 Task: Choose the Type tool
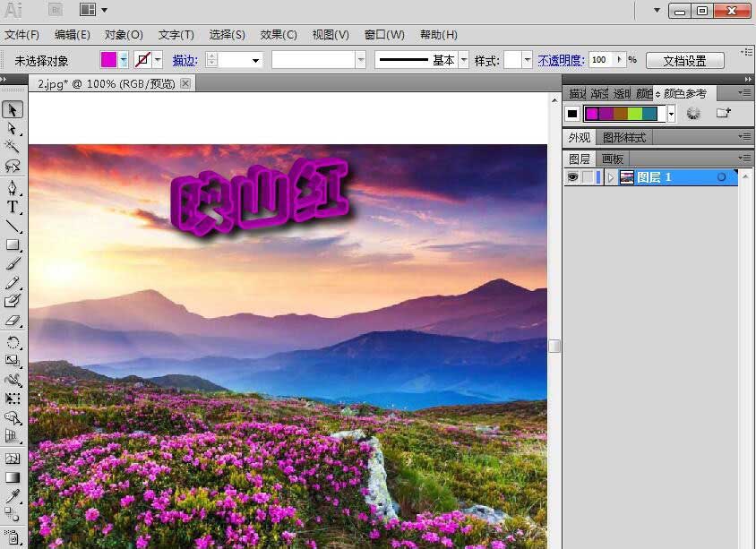click(13, 207)
